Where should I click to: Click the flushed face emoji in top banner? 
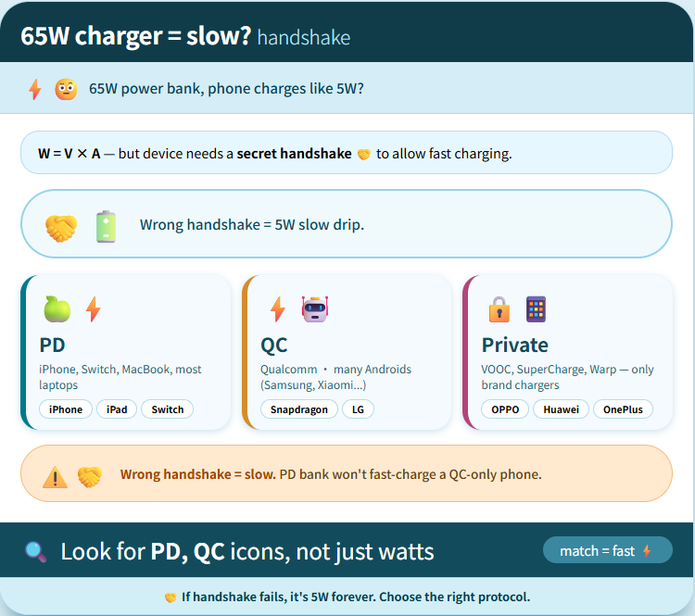[66, 89]
